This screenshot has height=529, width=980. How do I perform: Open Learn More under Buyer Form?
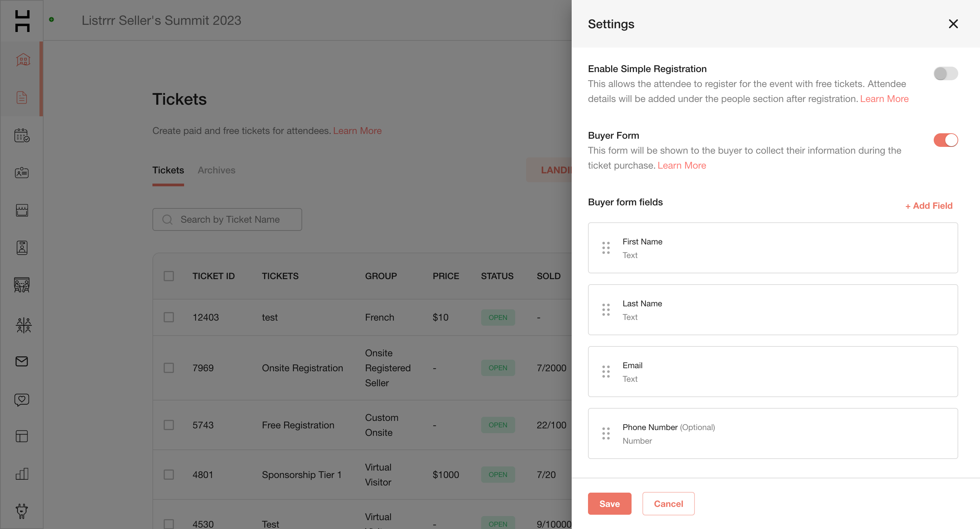[x=682, y=165]
